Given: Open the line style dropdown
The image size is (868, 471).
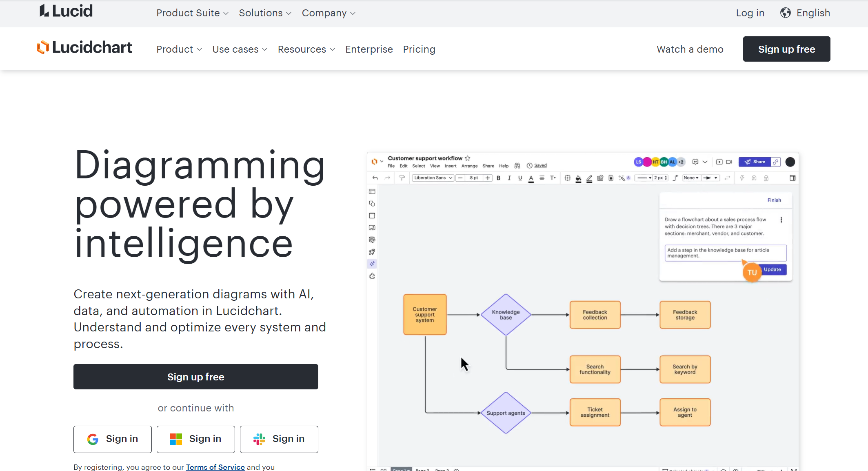Looking at the screenshot, I should [x=644, y=178].
